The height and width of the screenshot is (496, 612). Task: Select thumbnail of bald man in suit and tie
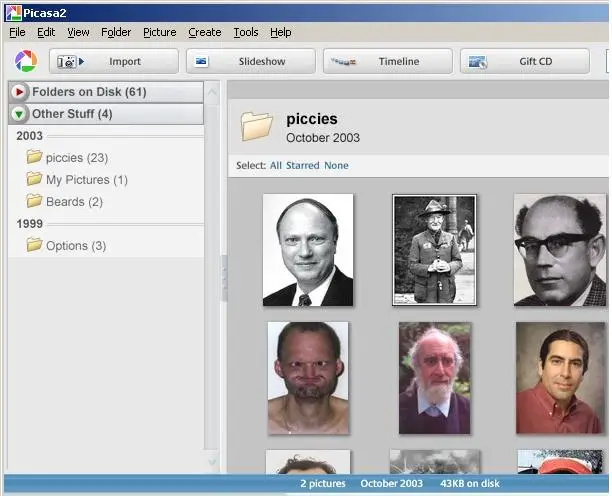[308, 250]
